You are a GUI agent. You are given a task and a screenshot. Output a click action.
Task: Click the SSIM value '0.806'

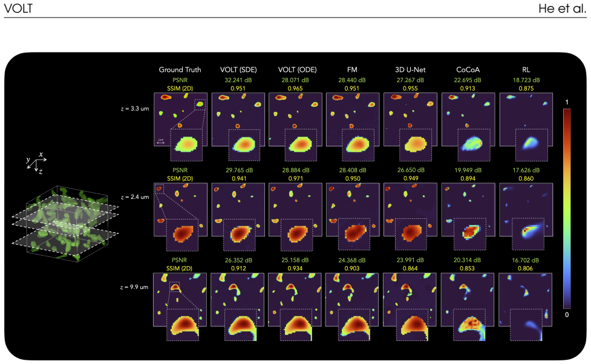pyautogui.click(x=526, y=268)
